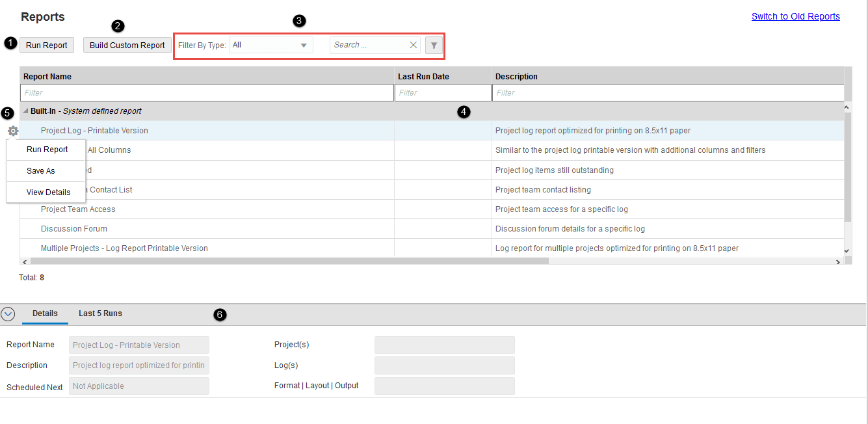Open the Switch to Old Reports link
Viewport: 868px width, 424px height.
[795, 16]
